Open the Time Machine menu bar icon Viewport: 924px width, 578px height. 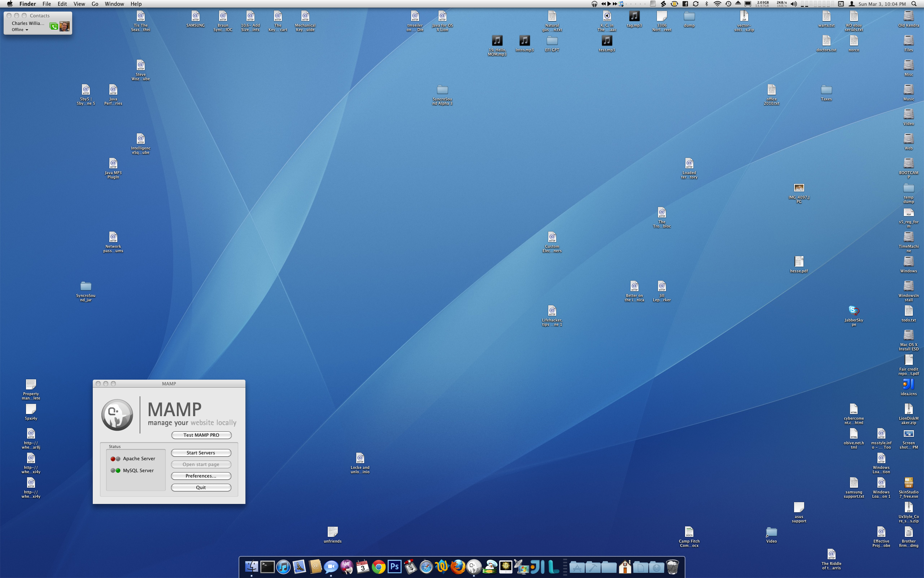click(728, 4)
